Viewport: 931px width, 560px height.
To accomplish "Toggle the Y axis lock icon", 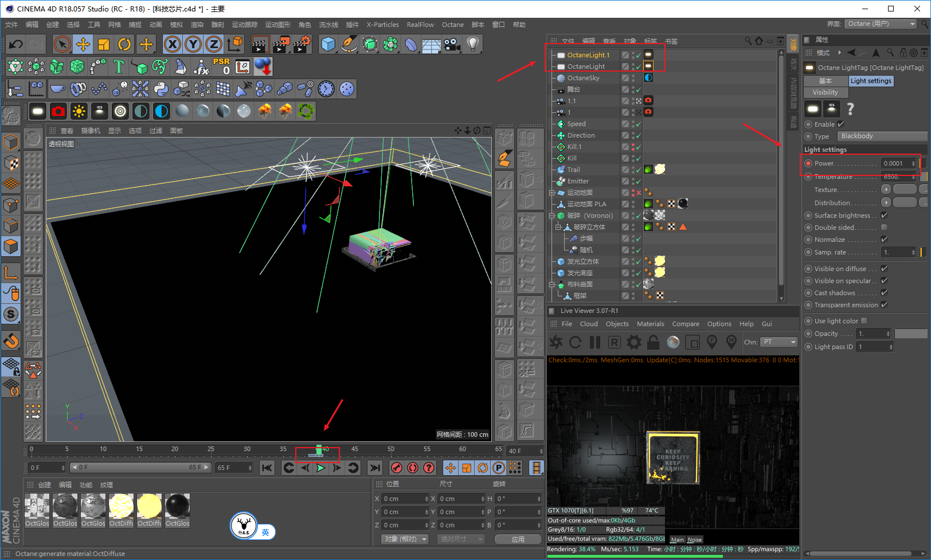I will pyautogui.click(x=193, y=44).
